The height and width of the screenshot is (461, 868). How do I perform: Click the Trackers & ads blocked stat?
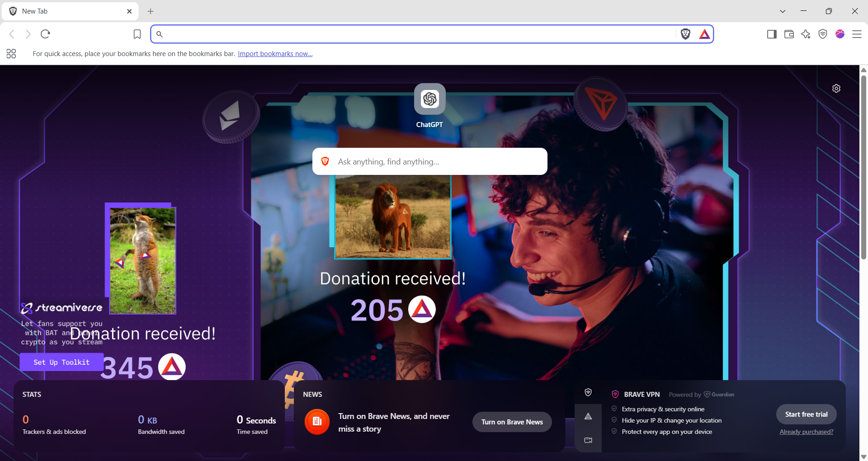(x=54, y=425)
